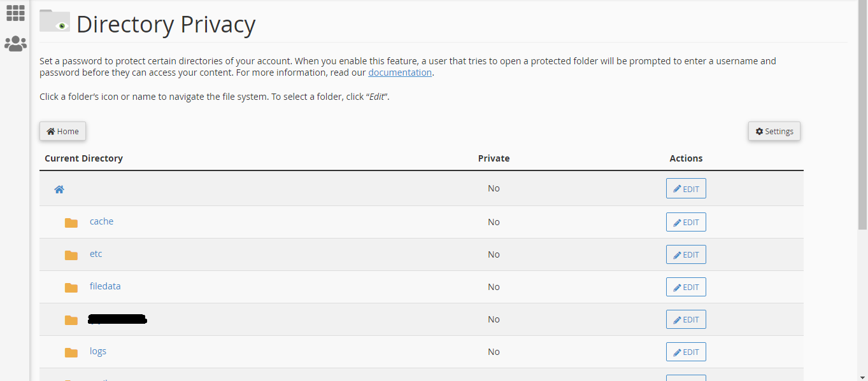Click the filedata folder icon
The height and width of the screenshot is (381, 868).
pyautogui.click(x=71, y=287)
